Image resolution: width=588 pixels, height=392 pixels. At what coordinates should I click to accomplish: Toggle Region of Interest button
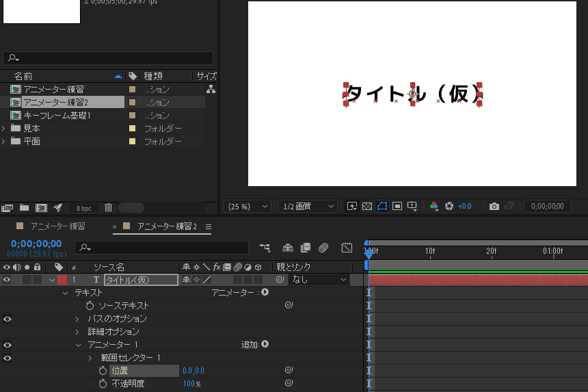[397, 206]
